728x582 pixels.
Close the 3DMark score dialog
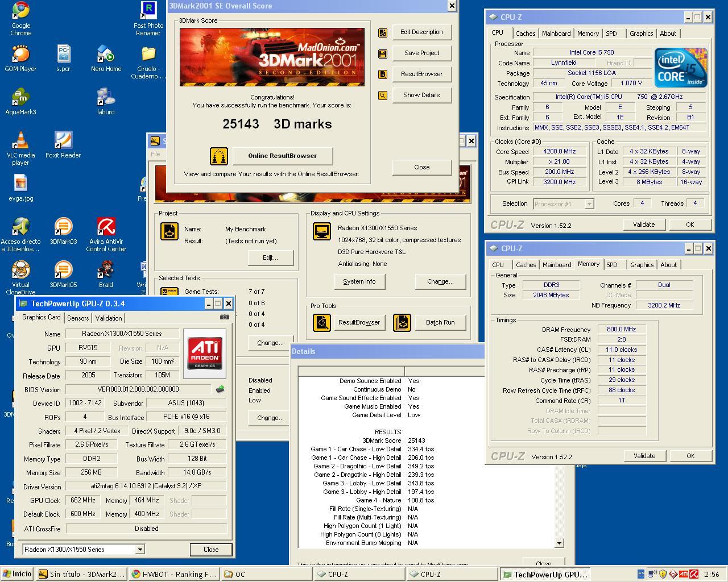[421, 167]
